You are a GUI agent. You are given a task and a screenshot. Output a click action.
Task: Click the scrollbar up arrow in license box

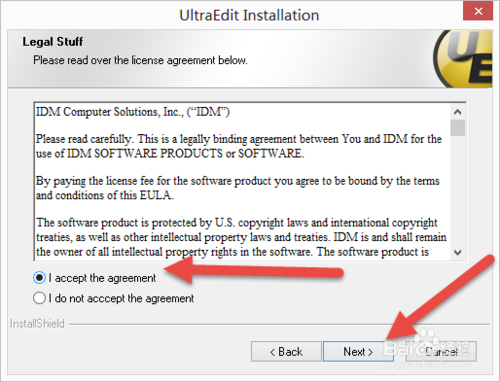coord(458,112)
